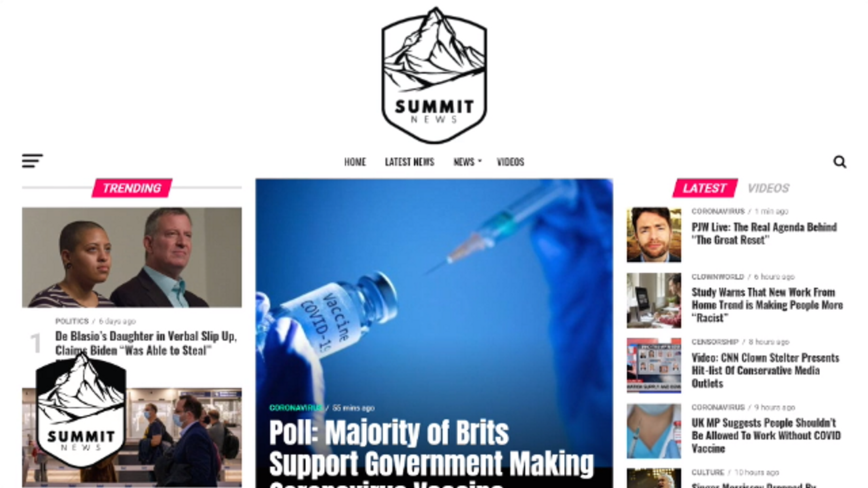The image size is (868, 488).
Task: Open the Videos navigation link
Action: [x=511, y=162]
